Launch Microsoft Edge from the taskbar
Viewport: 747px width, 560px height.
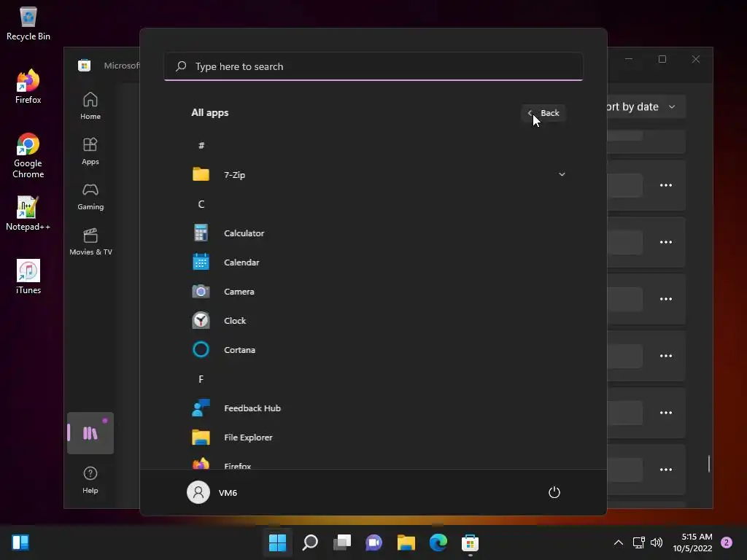[x=438, y=542]
